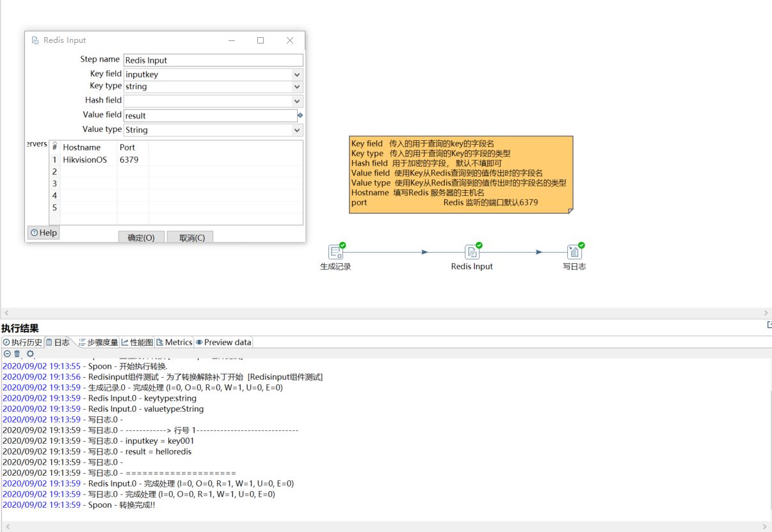Open the 性能图 tab
This screenshot has width=772, height=532.
(138, 343)
